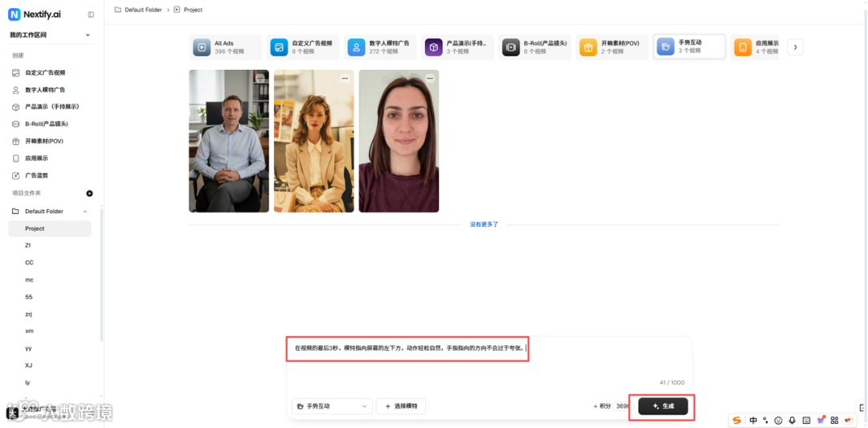The image size is (868, 428).
Task: Click the Default Folder breadcrumb
Action: point(138,10)
